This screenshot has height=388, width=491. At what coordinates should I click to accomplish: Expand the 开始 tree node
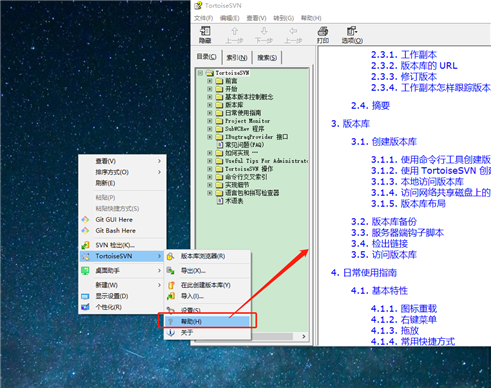click(210, 89)
